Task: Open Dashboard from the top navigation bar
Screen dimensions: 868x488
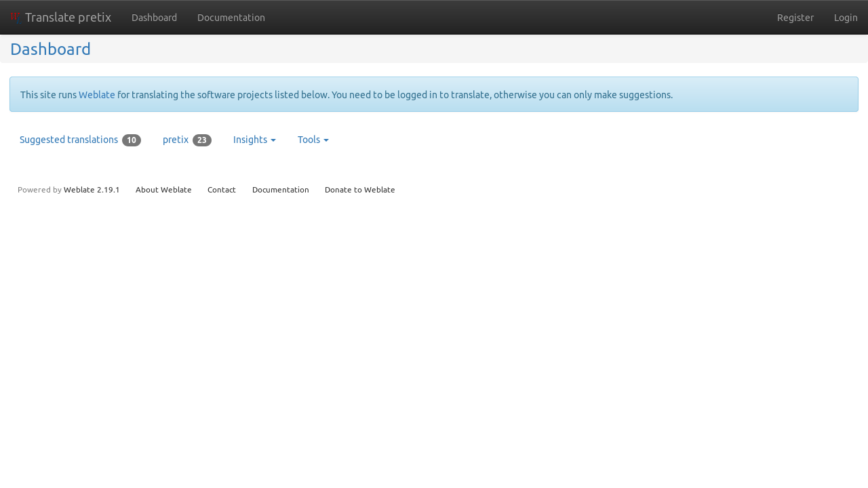Action: [154, 18]
